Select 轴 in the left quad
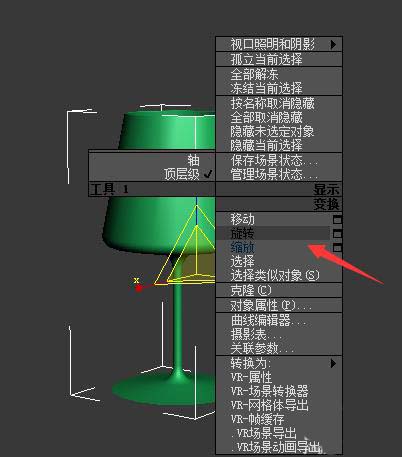 pyautogui.click(x=152, y=160)
